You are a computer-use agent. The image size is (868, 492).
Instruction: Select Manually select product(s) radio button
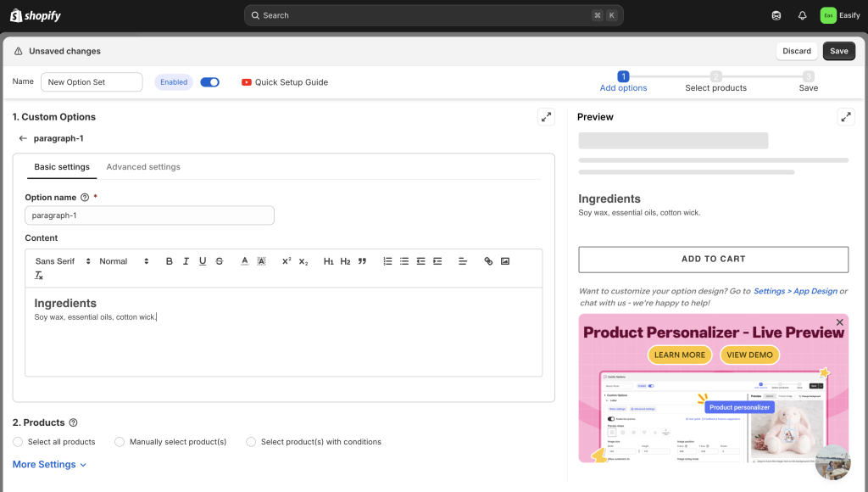[x=120, y=442]
